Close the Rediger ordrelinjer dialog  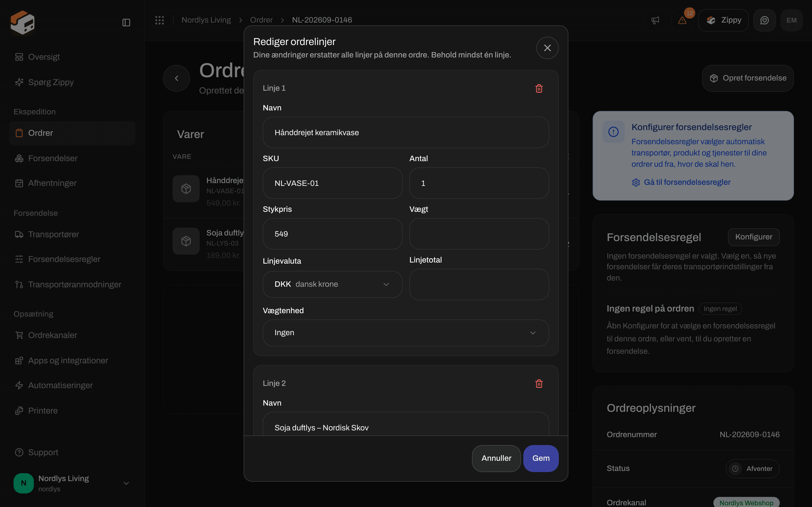point(547,48)
